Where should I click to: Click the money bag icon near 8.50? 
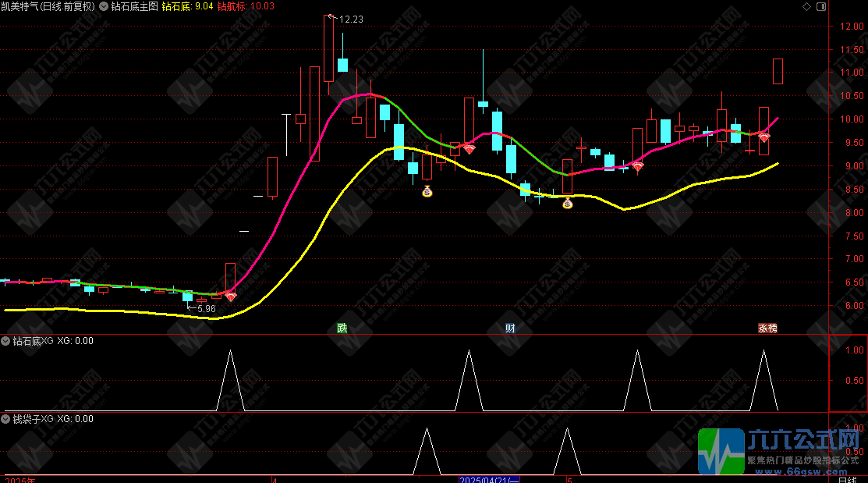[x=427, y=190]
